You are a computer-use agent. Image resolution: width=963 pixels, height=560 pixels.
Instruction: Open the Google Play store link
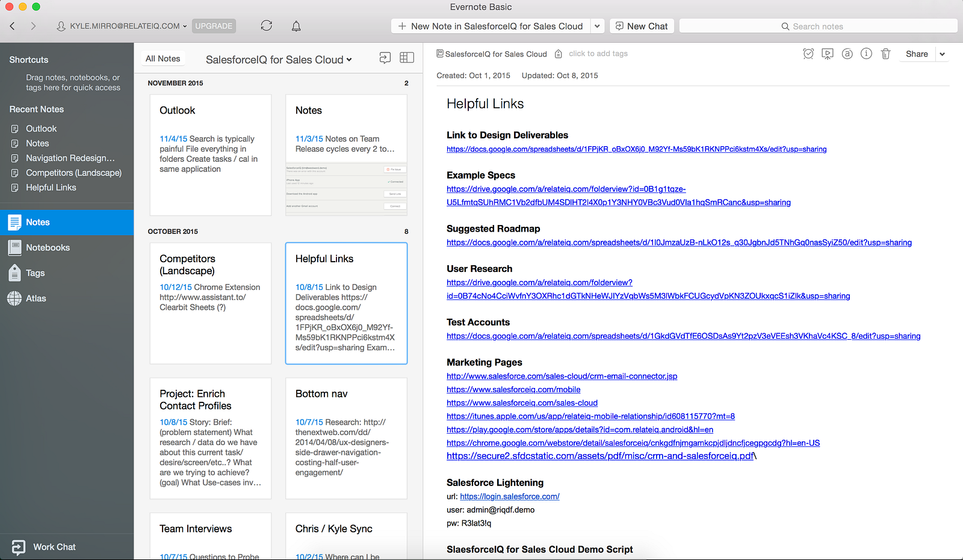tap(580, 429)
